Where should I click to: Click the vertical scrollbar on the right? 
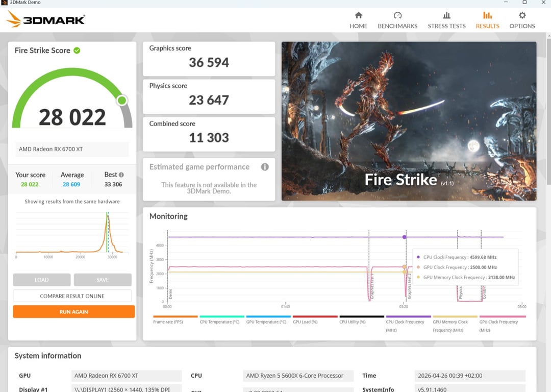(548, 153)
